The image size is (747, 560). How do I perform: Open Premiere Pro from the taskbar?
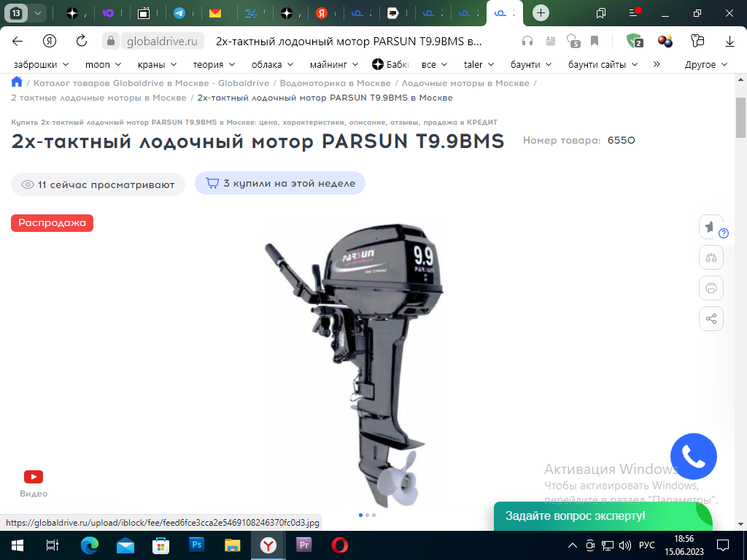click(x=303, y=545)
